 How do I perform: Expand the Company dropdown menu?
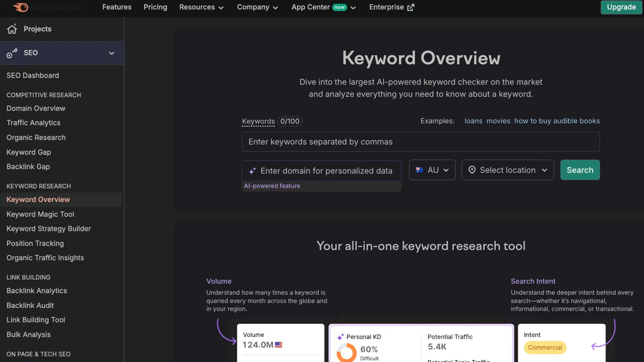(x=257, y=7)
